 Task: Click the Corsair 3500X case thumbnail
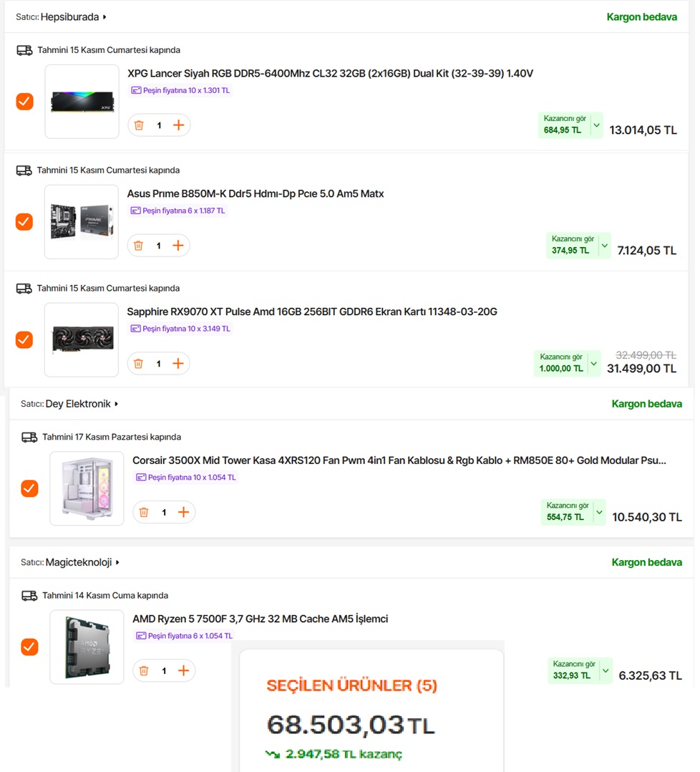click(x=87, y=488)
